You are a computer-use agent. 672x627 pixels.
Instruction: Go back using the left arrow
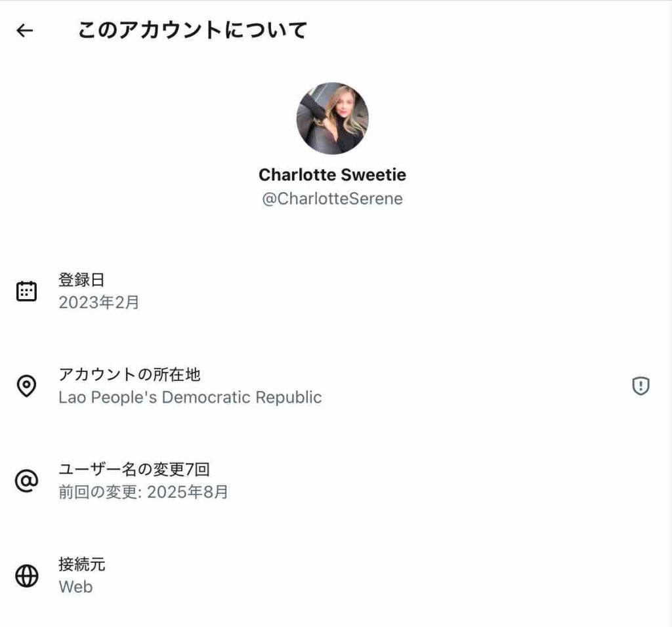(25, 30)
